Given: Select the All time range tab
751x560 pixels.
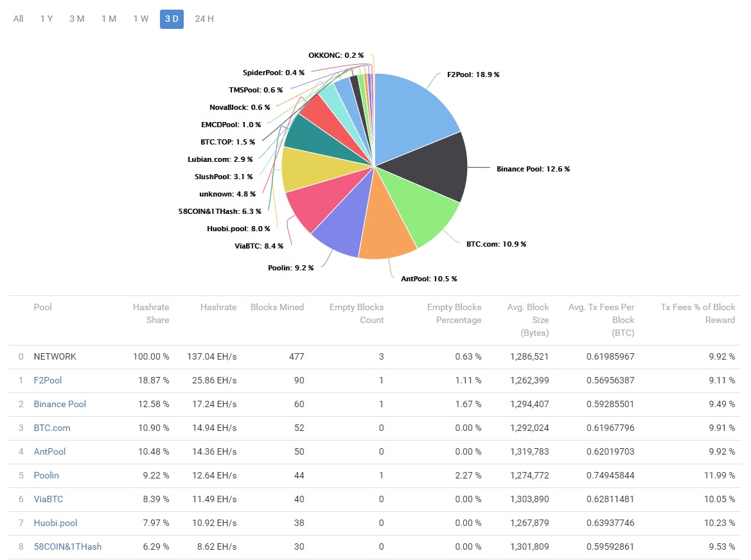Looking at the screenshot, I should point(18,19).
